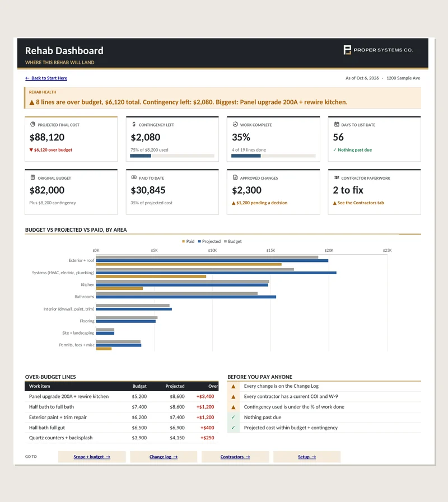This screenshot has width=448, height=502.
Task: Click the Contingency Left progress bar
Action: (172, 156)
